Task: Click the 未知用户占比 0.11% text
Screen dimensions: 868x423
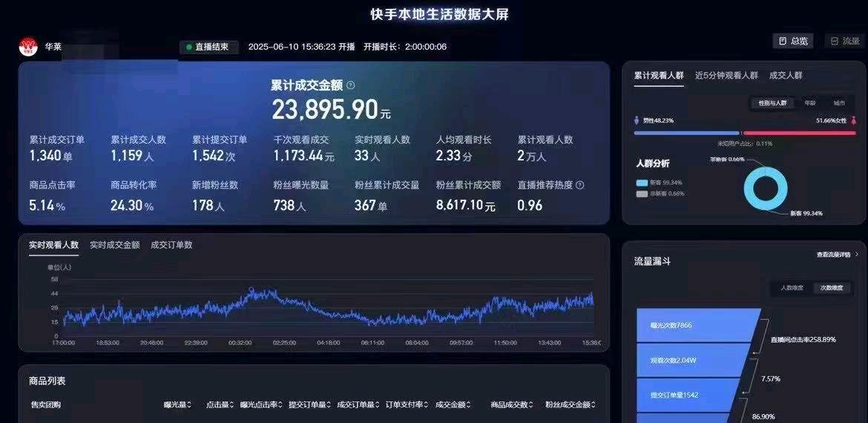Action: point(745,144)
